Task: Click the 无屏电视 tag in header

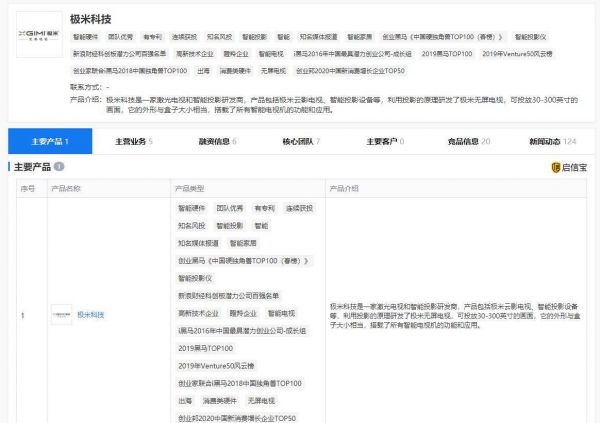Action: coord(273,71)
